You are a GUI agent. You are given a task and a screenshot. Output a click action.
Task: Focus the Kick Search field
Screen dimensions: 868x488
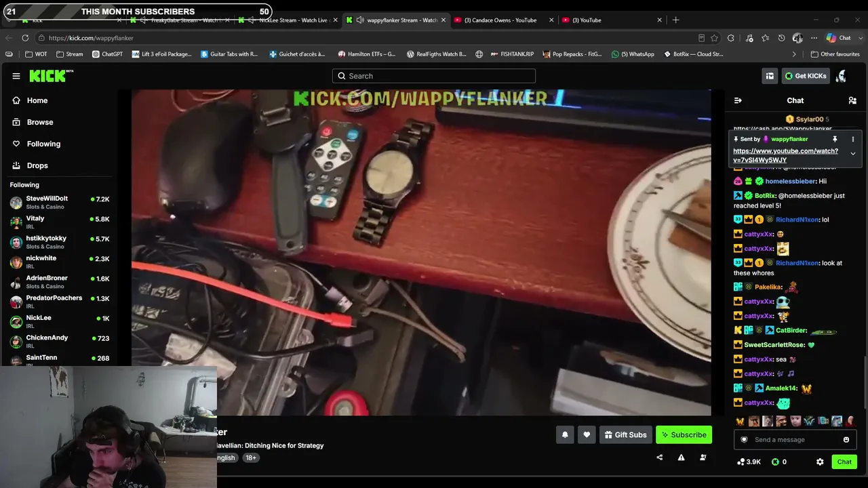(434, 76)
